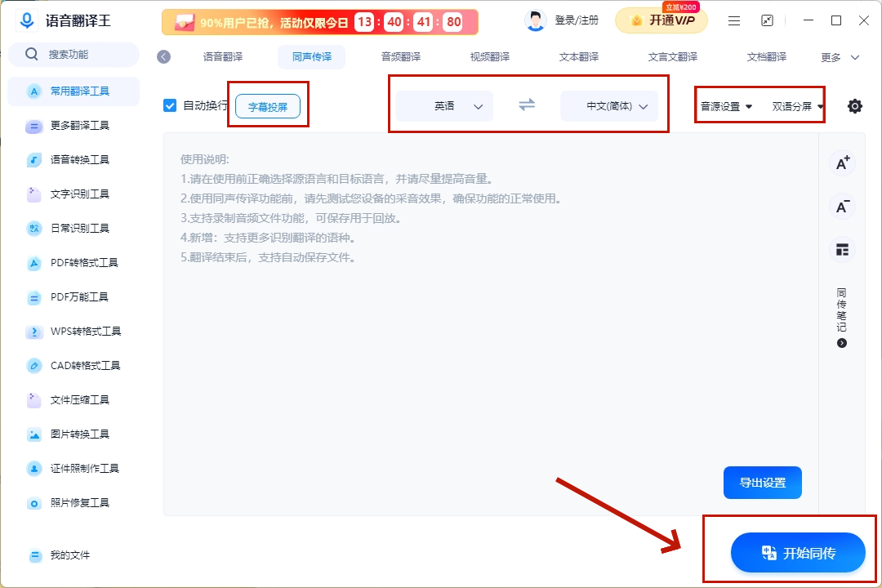Click the 日常识别工具 sidebar icon
The image size is (882, 588).
34,229
